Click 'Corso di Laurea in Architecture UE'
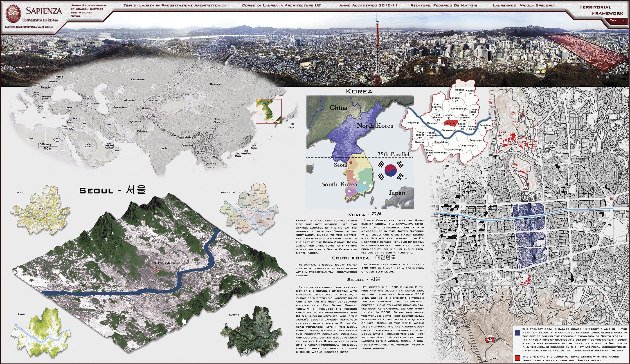 tap(281, 5)
